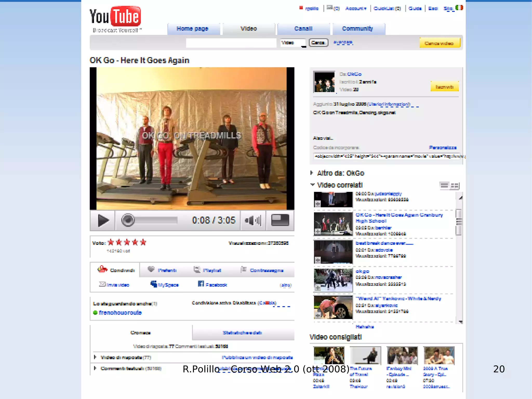Select the Playlist tab
The width and height of the screenshot is (532, 399).
coord(207,270)
